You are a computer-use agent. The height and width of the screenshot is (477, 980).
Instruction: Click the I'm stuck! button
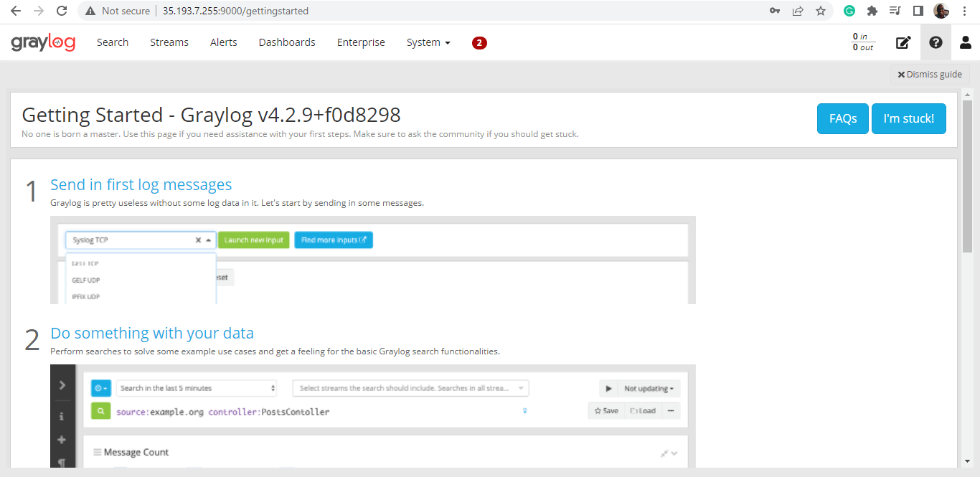pyautogui.click(x=909, y=118)
